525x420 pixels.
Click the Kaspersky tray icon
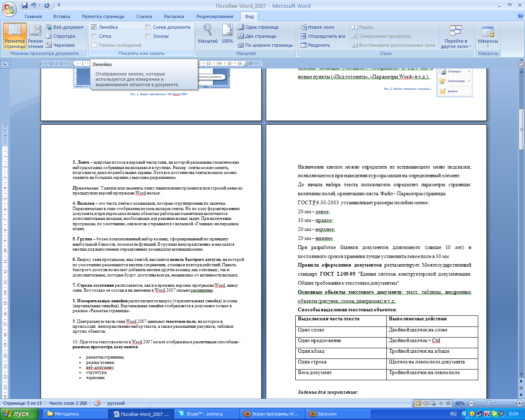487,414
